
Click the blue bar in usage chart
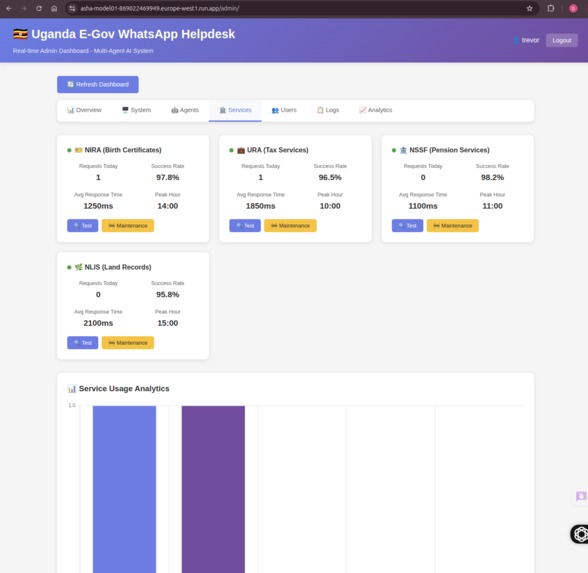(124, 489)
